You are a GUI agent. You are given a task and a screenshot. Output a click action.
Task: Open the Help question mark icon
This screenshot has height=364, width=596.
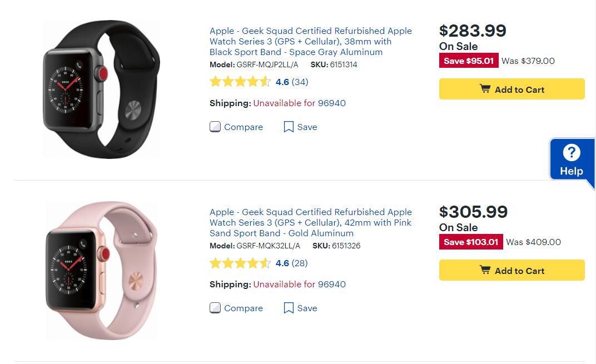point(571,153)
